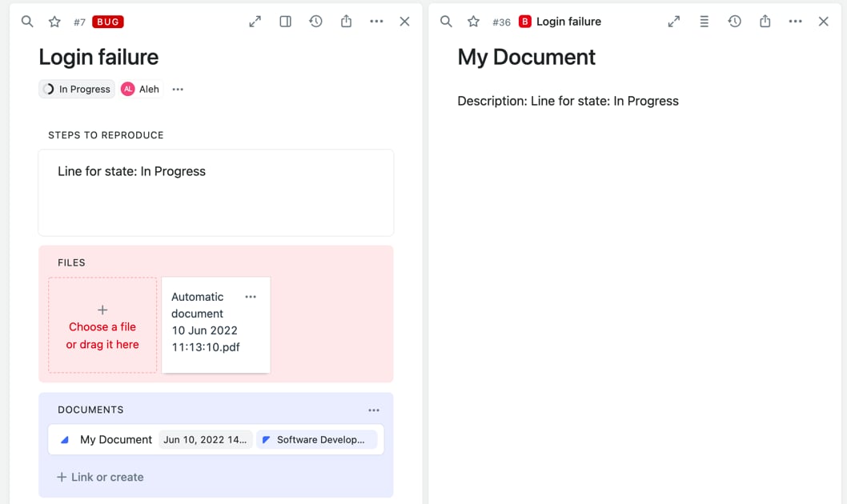Click the STEPS TO REPRODUCE heading

coord(106,135)
